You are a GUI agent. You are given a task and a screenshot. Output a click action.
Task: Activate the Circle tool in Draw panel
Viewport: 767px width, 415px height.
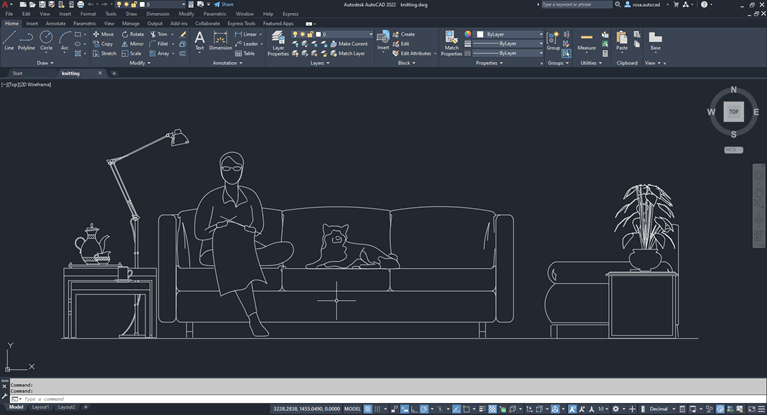coord(46,40)
